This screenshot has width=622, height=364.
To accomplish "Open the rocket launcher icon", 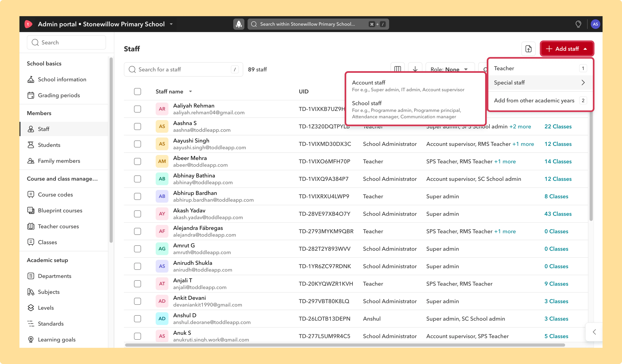I will (x=239, y=24).
